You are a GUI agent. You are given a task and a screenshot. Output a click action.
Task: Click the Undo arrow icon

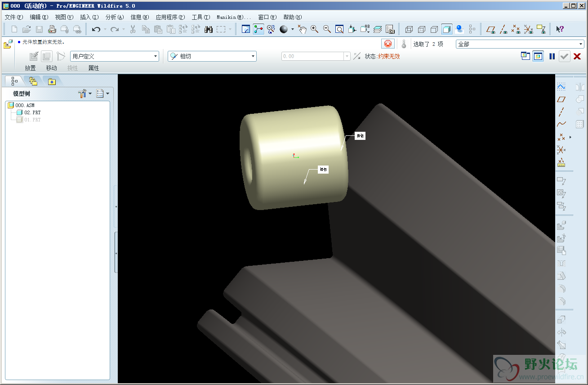[96, 29]
